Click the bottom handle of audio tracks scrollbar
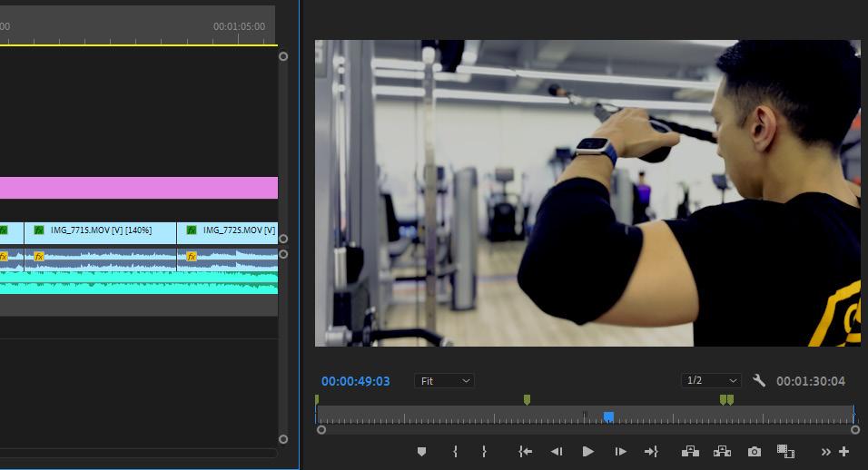The width and height of the screenshot is (868, 470). click(283, 439)
